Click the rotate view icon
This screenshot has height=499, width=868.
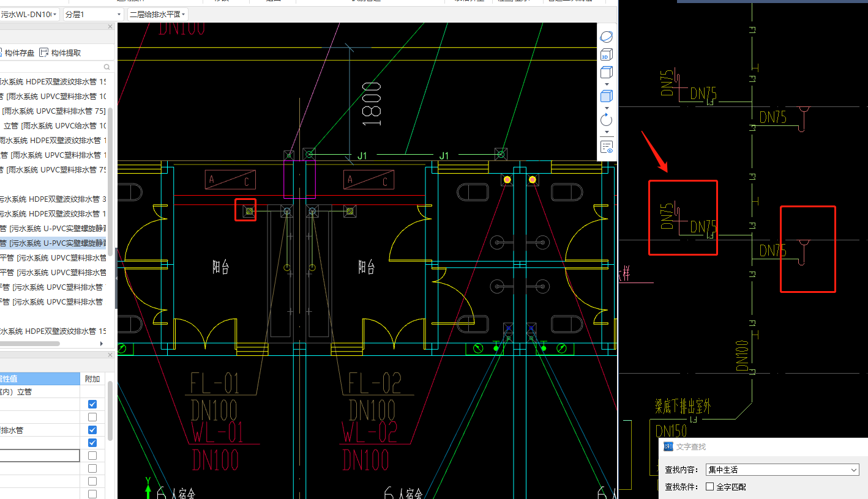606,119
